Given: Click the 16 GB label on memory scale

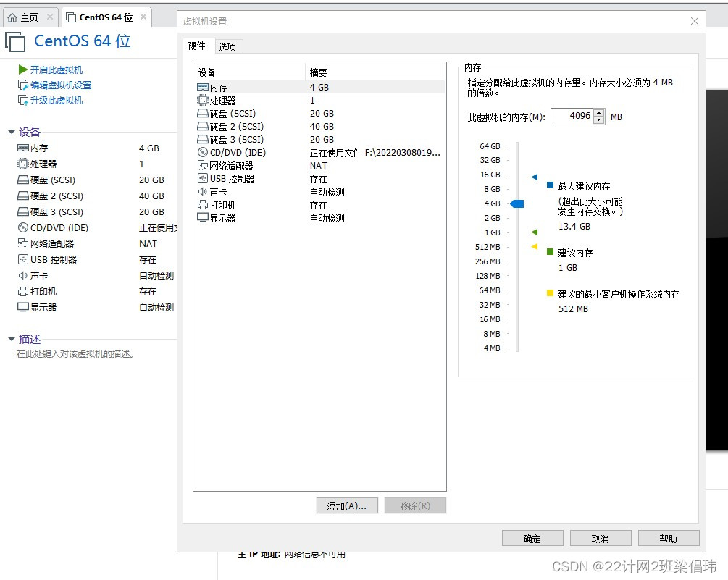Looking at the screenshot, I should (490, 175).
